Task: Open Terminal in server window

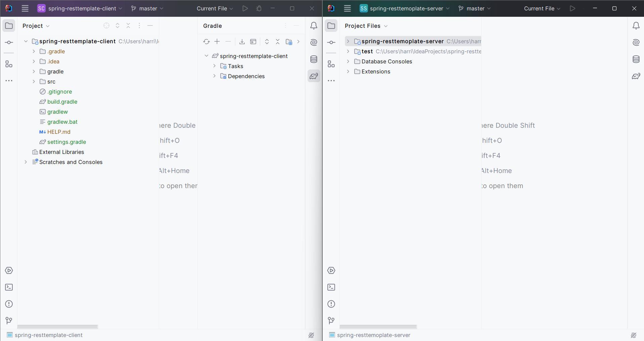Action: (x=331, y=287)
